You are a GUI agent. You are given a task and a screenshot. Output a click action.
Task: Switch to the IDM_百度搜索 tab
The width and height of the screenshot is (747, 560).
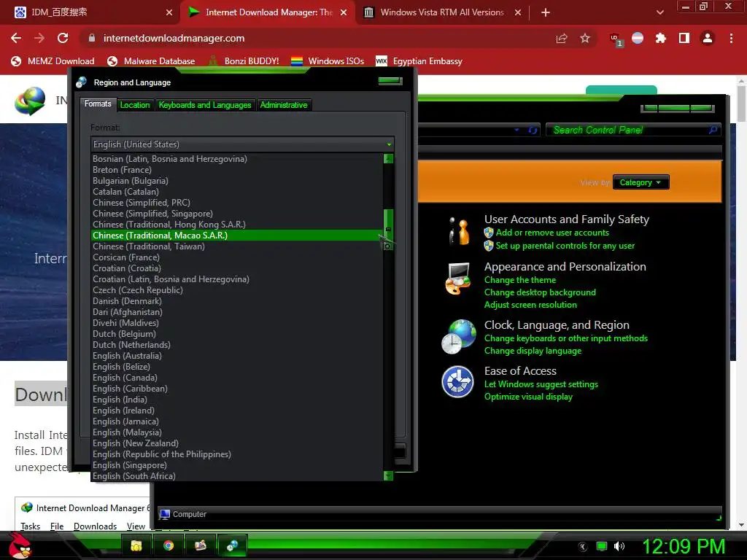(x=90, y=12)
